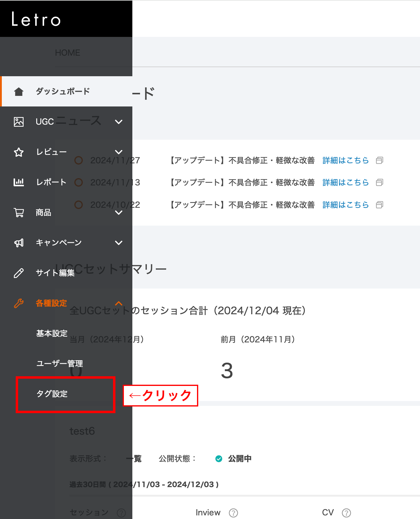Image resolution: width=420 pixels, height=519 pixels.
Task: Click the report bar chart icon
Action: pos(19,182)
